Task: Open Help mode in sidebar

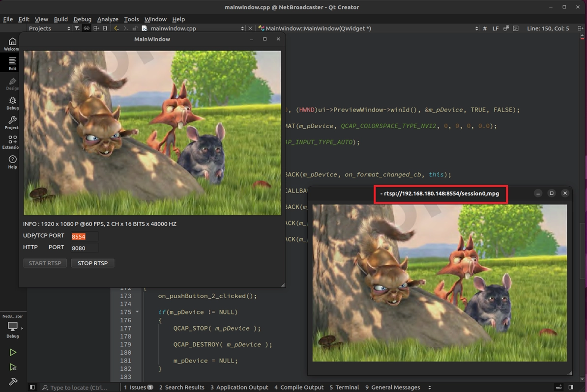Action: tap(12, 162)
